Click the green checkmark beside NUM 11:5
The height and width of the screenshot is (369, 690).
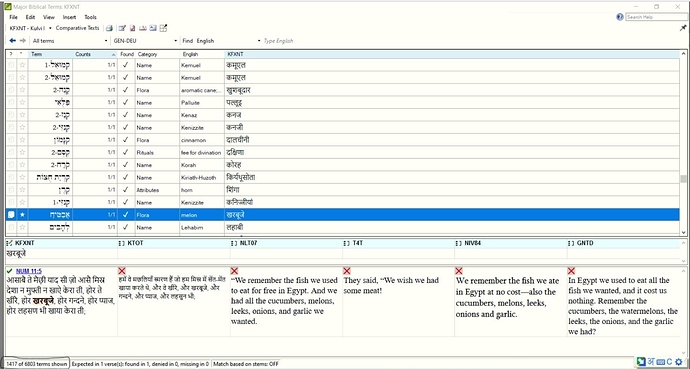(10, 271)
